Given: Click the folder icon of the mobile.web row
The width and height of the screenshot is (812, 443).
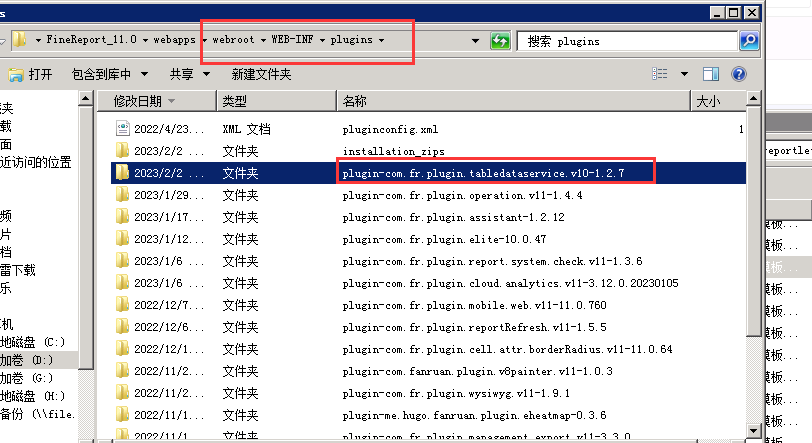Looking at the screenshot, I should 122,305.
